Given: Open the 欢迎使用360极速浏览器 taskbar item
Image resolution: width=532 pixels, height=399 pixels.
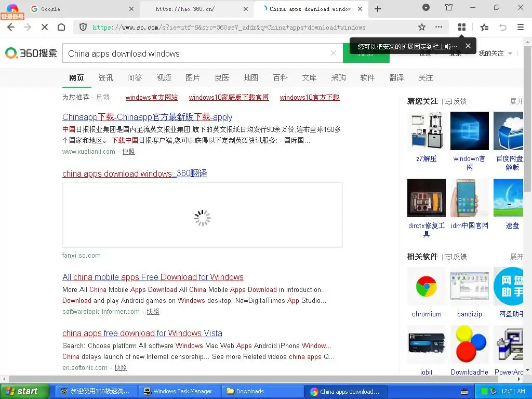Looking at the screenshot, I should tap(96, 391).
